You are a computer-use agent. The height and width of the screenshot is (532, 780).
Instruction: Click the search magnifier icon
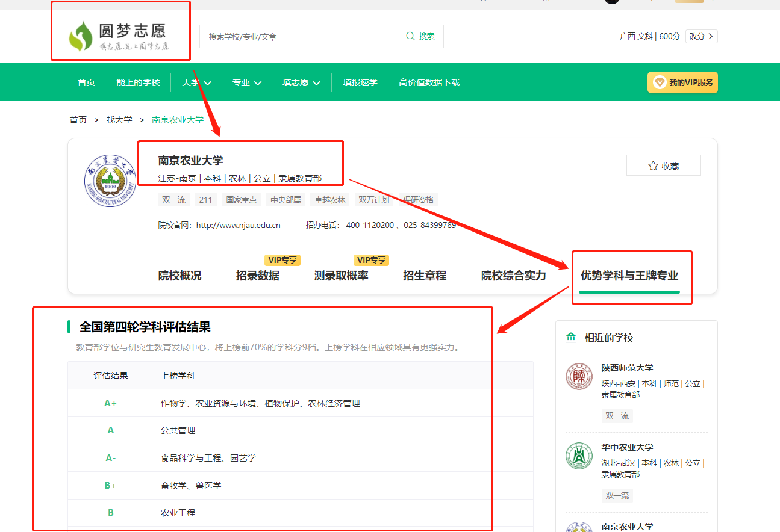(411, 36)
